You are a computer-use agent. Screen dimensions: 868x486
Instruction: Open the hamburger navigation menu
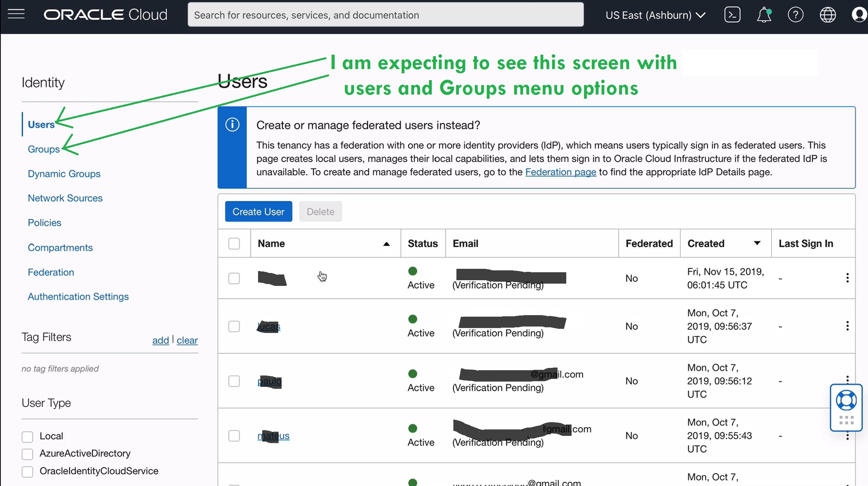click(x=16, y=14)
